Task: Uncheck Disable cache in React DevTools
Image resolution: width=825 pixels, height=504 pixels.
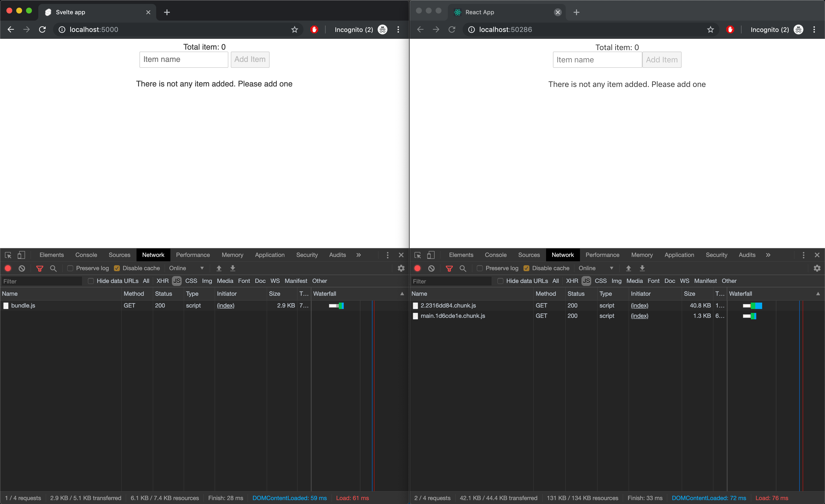Action: [526, 268]
